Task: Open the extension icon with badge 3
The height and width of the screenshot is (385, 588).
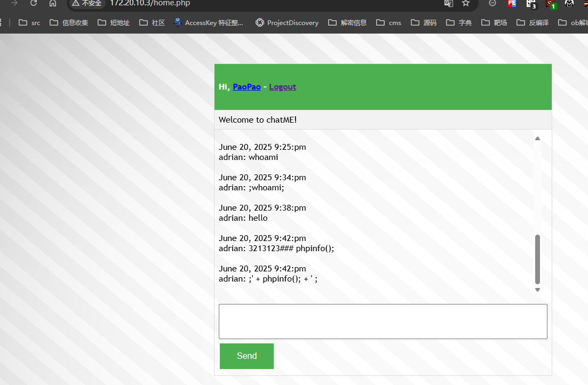Action: 531,4
